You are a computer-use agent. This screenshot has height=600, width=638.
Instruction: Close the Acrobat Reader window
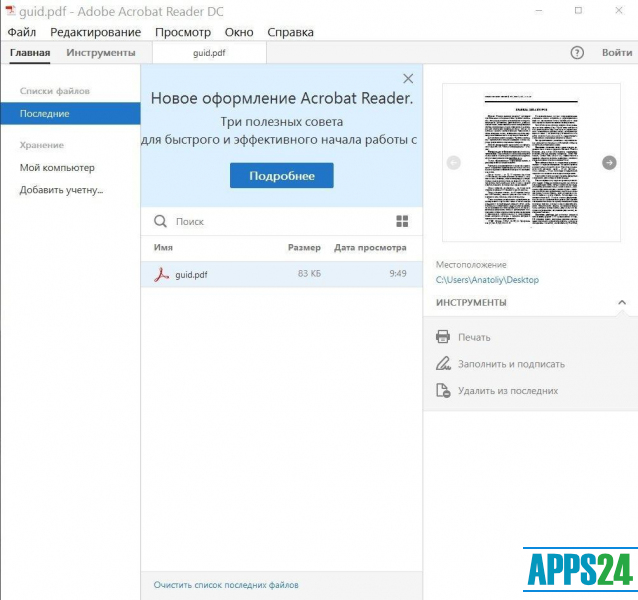pos(619,11)
